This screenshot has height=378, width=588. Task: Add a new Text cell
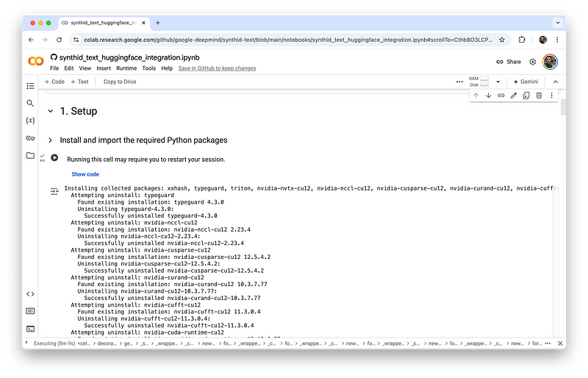point(80,82)
